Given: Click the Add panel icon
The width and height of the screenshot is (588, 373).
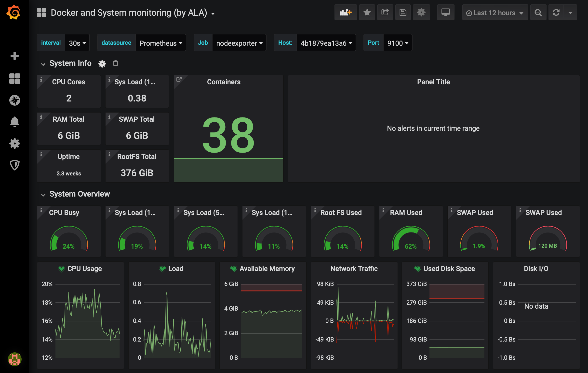Looking at the screenshot, I should 345,13.
